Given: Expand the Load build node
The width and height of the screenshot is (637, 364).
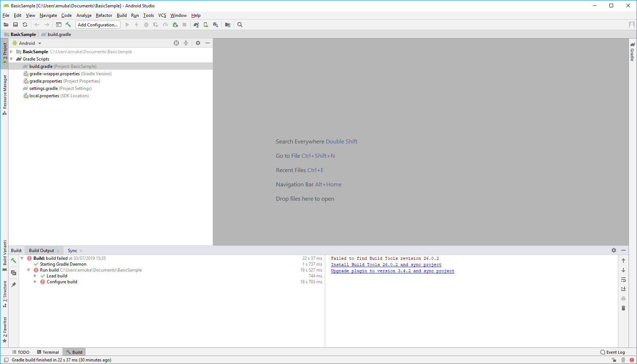Looking at the screenshot, I should (x=35, y=276).
